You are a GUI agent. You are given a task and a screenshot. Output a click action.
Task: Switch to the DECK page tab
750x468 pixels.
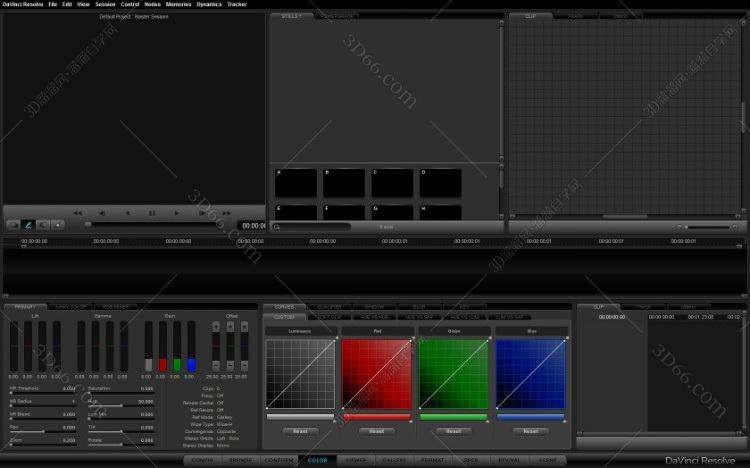[471, 460]
